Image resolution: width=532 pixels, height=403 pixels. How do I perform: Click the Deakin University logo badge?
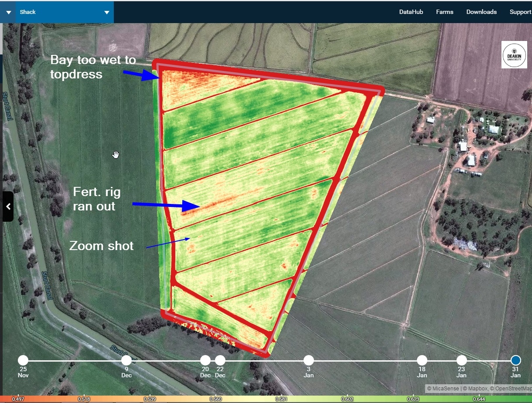[514, 55]
